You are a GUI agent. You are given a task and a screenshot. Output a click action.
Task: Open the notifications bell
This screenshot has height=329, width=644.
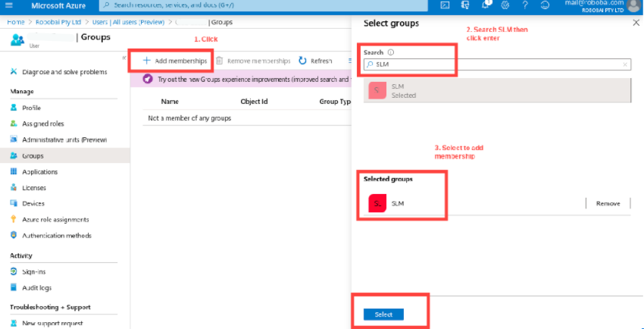coord(486,5)
